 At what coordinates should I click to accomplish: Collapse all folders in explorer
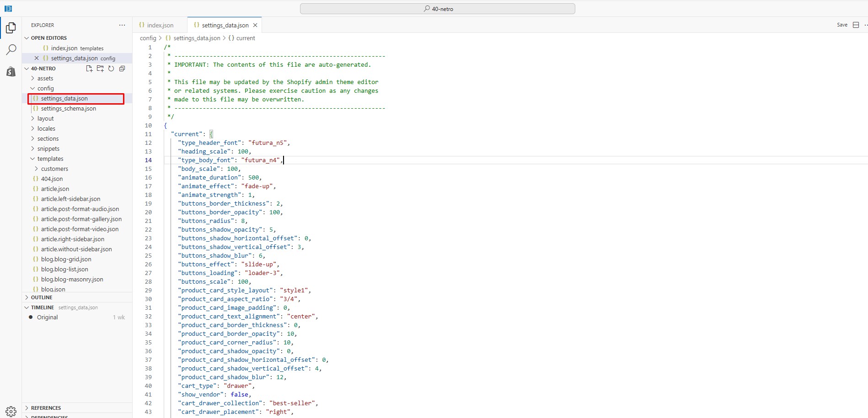[122, 69]
